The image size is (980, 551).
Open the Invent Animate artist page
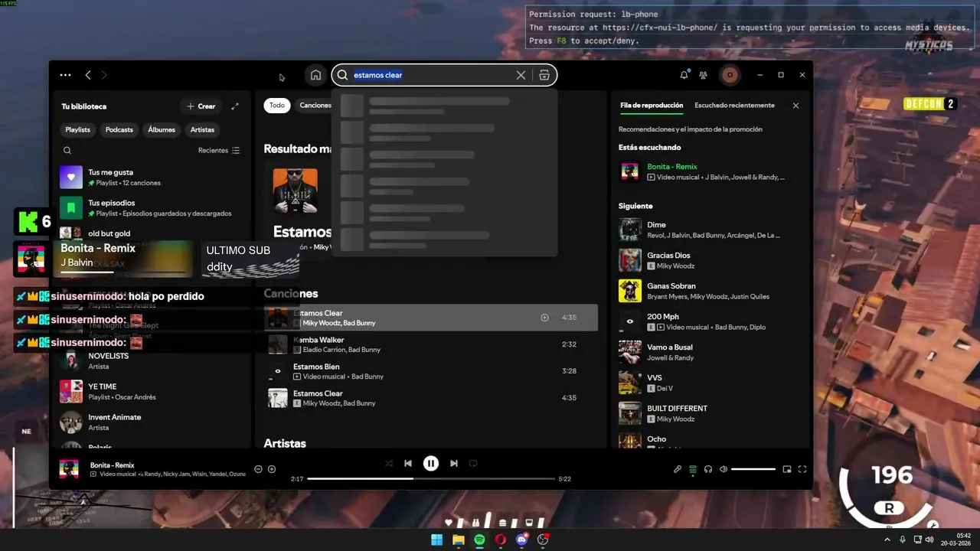pos(150,422)
